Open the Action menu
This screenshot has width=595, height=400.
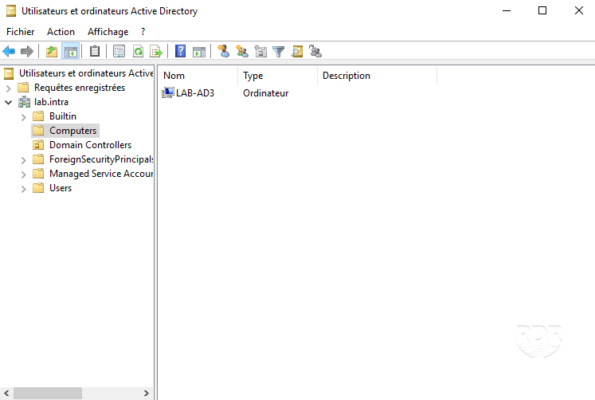point(61,31)
